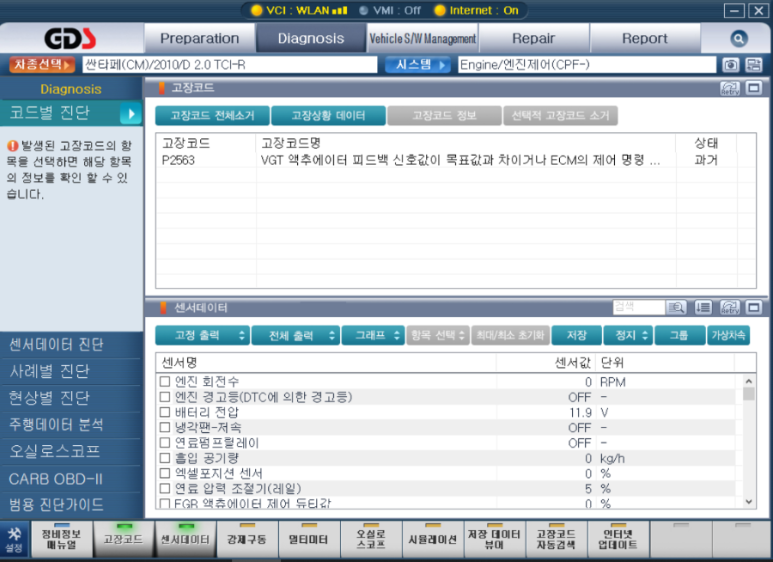Check the 냉각팬-저속 sensor checkbox
This screenshot has height=562, width=773.
(x=165, y=427)
